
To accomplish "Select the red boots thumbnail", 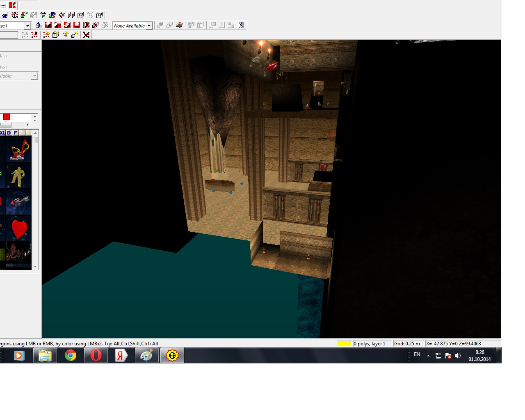I will click(18, 149).
